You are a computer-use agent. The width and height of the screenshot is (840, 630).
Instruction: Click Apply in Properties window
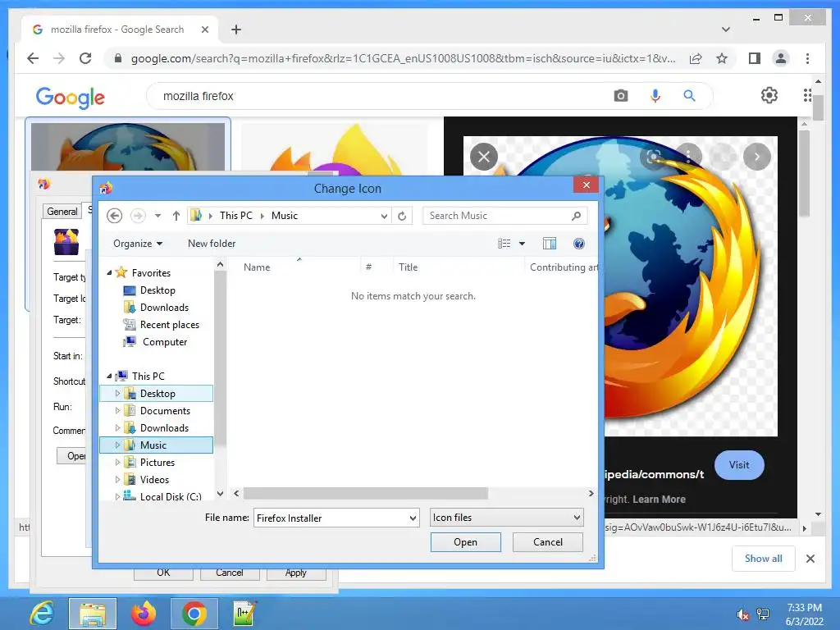tap(295, 573)
